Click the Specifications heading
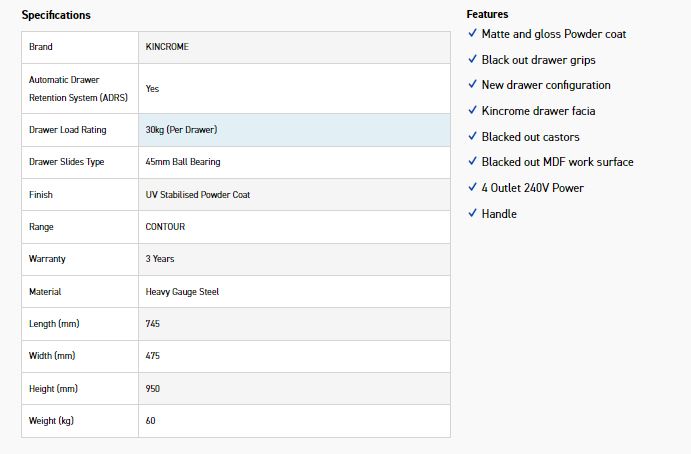Screen dimensions: 691x454 [x=56, y=15]
